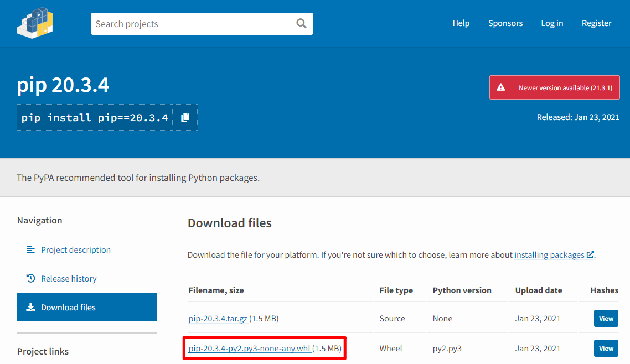This screenshot has width=630, height=364.
Task: Click the Source file type cell
Action: coord(392,319)
